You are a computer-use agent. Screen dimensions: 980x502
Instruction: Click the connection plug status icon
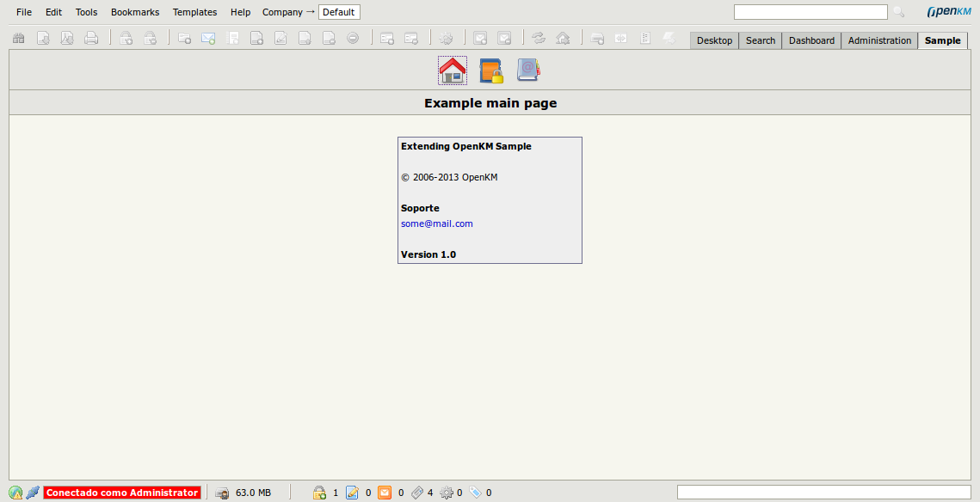(33, 493)
